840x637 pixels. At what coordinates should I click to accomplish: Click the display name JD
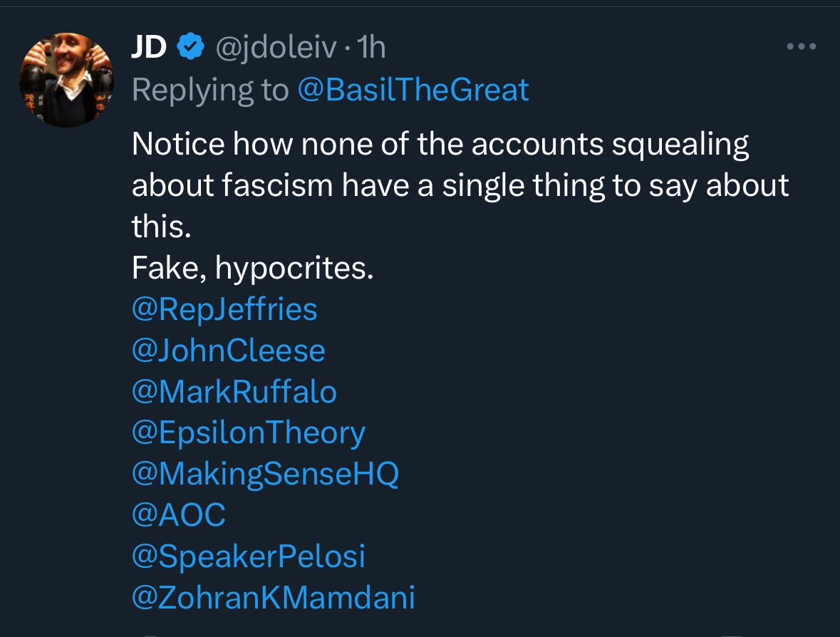coord(149,46)
